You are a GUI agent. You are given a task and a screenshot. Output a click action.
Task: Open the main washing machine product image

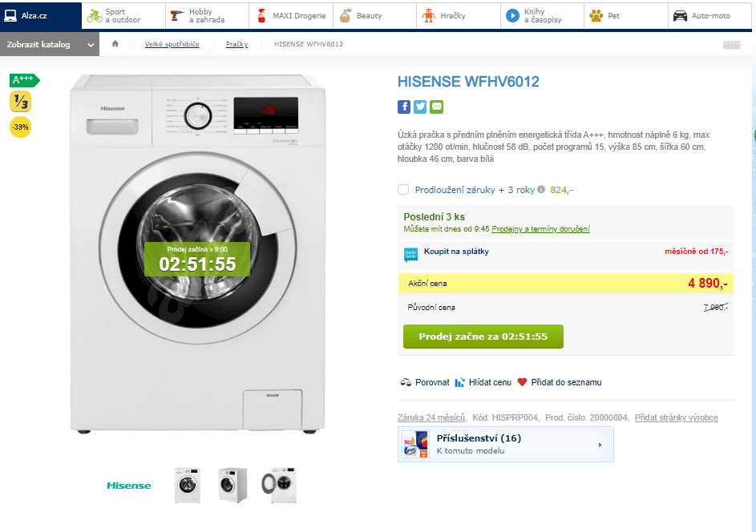[198, 254]
